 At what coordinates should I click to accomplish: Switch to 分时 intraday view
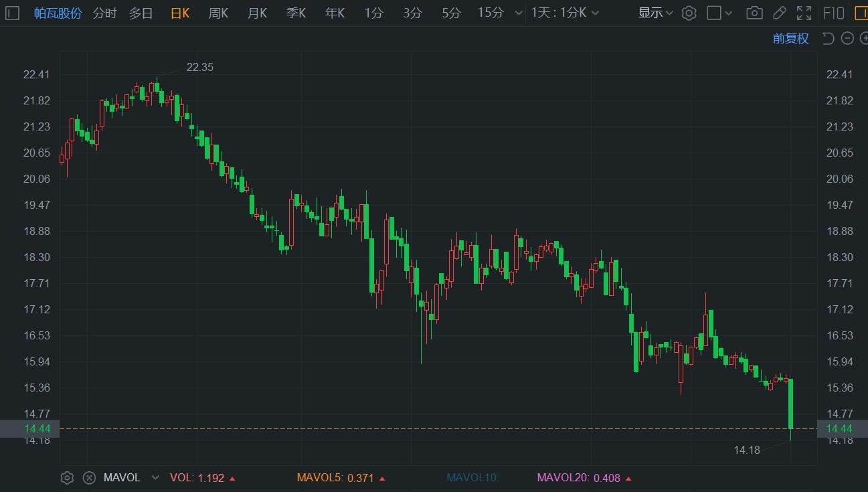[104, 13]
